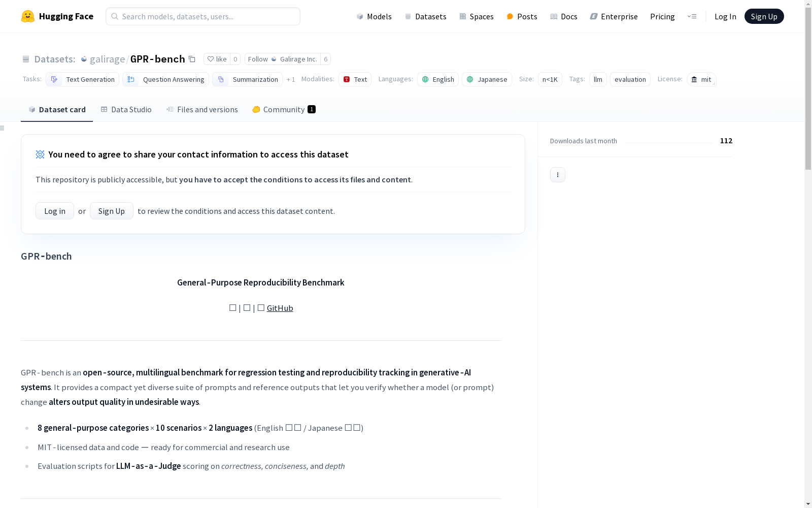Click Sign Up in the access notice
Screen dimensions: 812x508
pos(112,211)
